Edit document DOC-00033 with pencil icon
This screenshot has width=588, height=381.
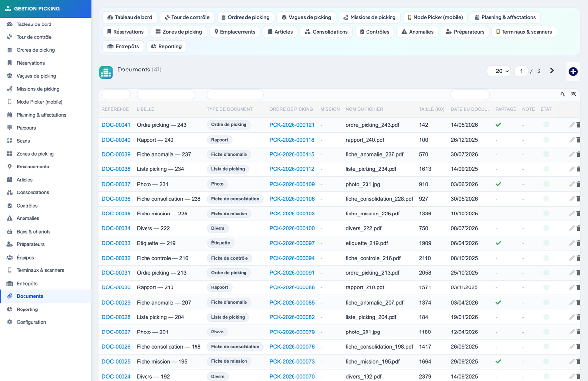pos(572,243)
